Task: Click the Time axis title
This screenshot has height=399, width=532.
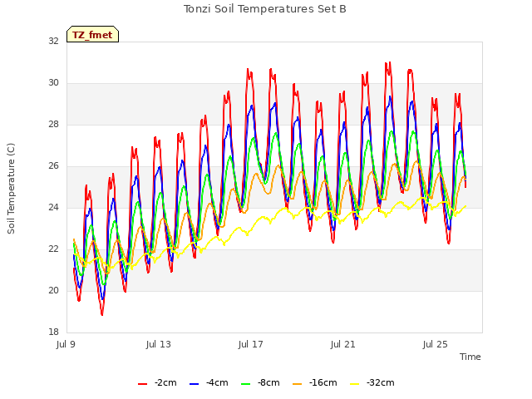Action: [x=470, y=357]
